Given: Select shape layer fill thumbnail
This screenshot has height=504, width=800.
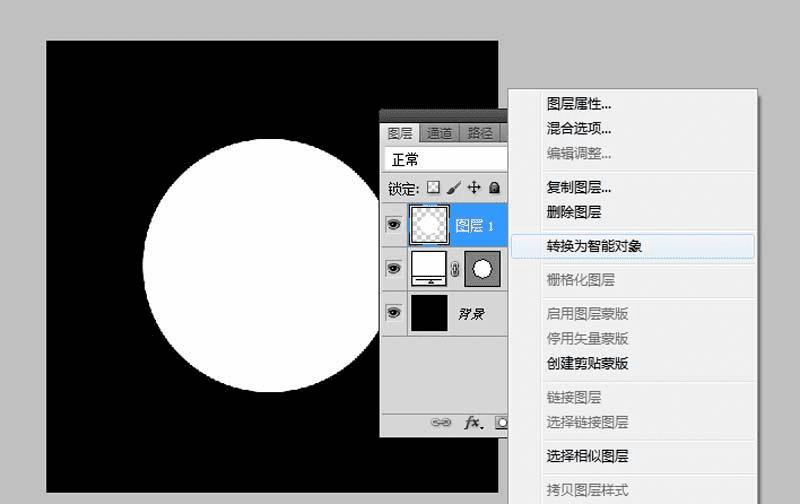Looking at the screenshot, I should click(x=429, y=268).
